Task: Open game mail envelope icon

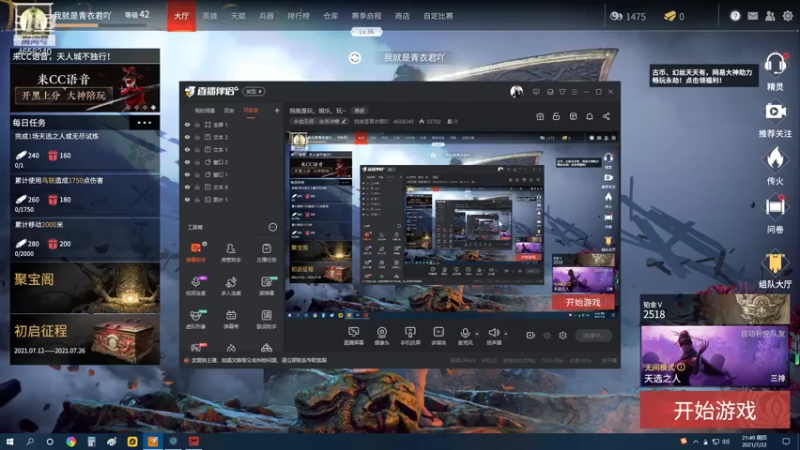Action: coord(753,16)
